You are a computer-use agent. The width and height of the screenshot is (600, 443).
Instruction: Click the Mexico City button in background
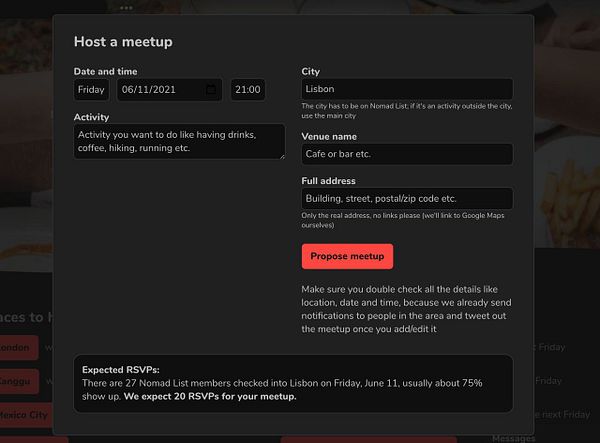pyautogui.click(x=25, y=415)
